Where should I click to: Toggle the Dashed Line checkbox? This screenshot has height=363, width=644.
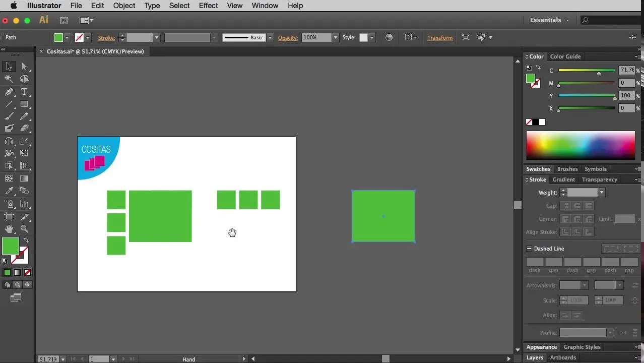(x=529, y=249)
